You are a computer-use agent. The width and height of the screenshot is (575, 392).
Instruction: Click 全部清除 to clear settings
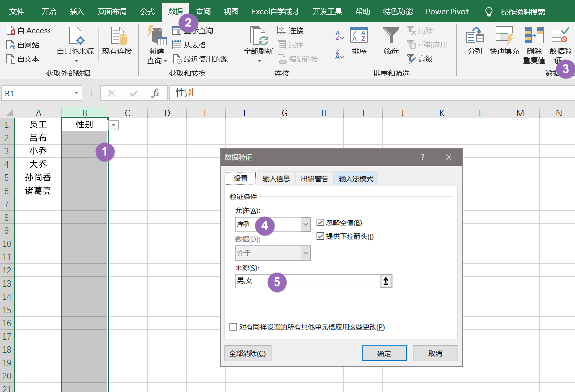click(x=248, y=353)
